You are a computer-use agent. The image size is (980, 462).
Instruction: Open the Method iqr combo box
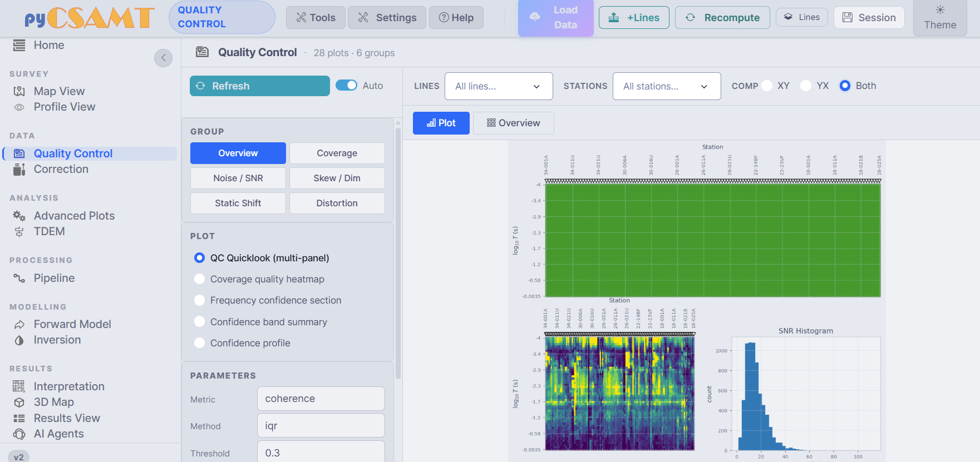coord(321,425)
